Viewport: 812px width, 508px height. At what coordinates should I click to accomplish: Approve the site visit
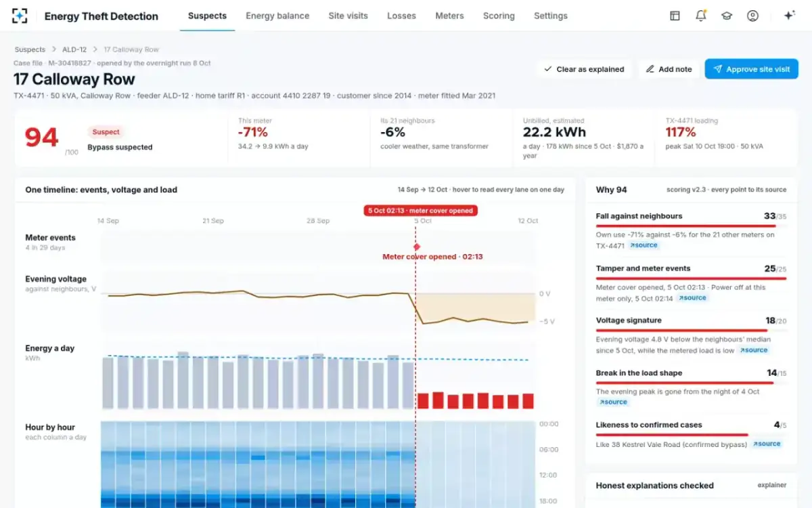pos(751,69)
